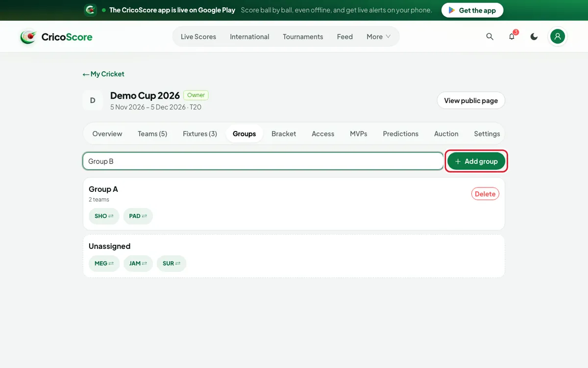Click View public page button
Image resolution: width=588 pixels, height=368 pixels.
coord(471,101)
